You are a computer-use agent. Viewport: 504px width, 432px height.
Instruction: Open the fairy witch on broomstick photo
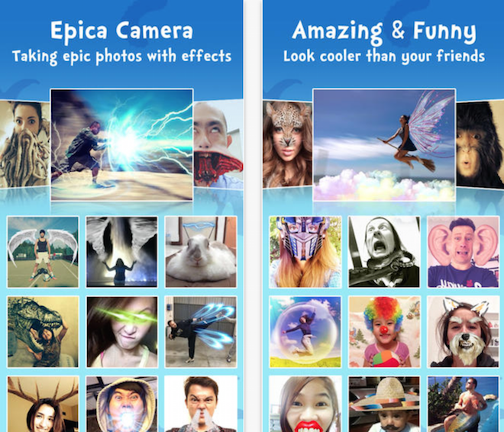[x=384, y=145]
